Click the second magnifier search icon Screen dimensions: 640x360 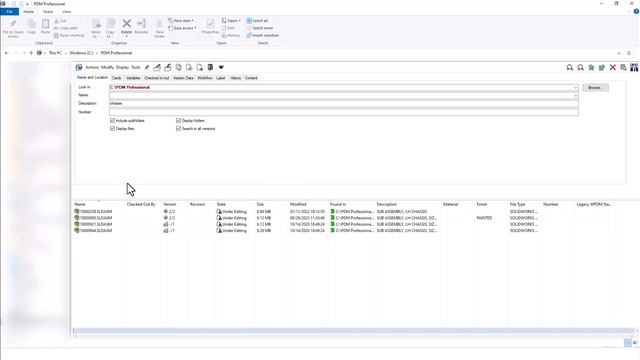[580, 67]
